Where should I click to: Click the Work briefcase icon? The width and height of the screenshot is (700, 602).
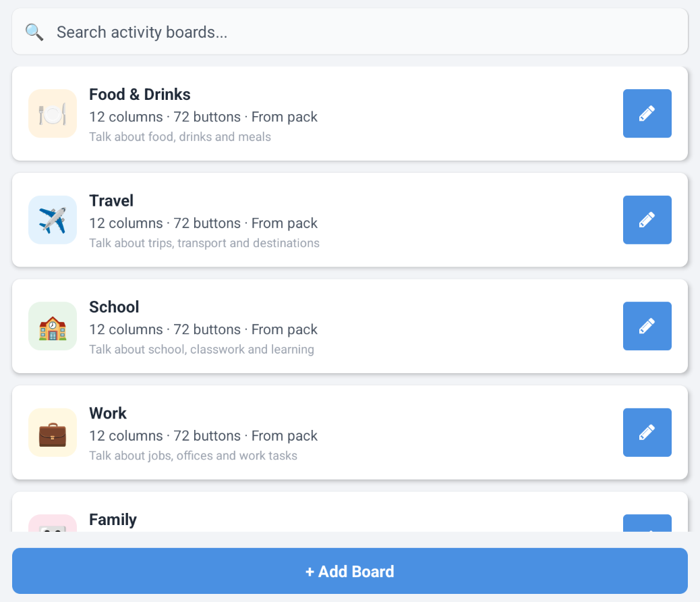[53, 433]
